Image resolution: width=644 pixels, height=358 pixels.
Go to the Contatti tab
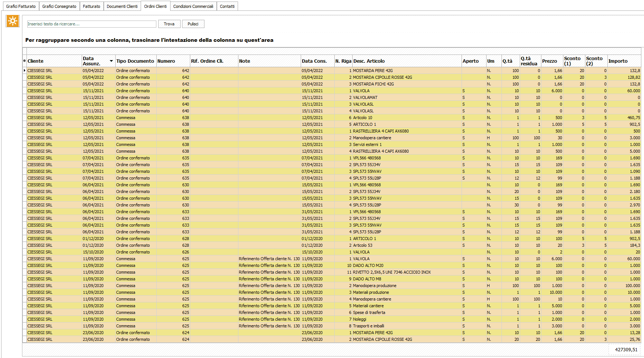coord(227,6)
